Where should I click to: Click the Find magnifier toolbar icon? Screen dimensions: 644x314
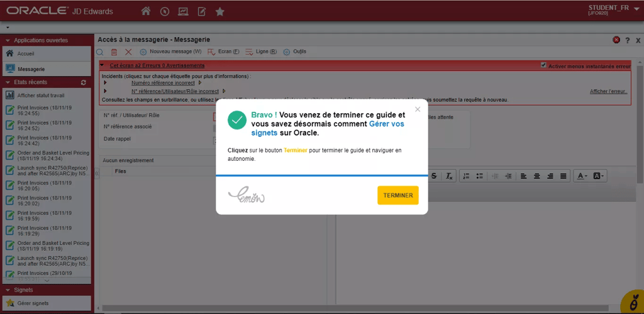tap(100, 52)
